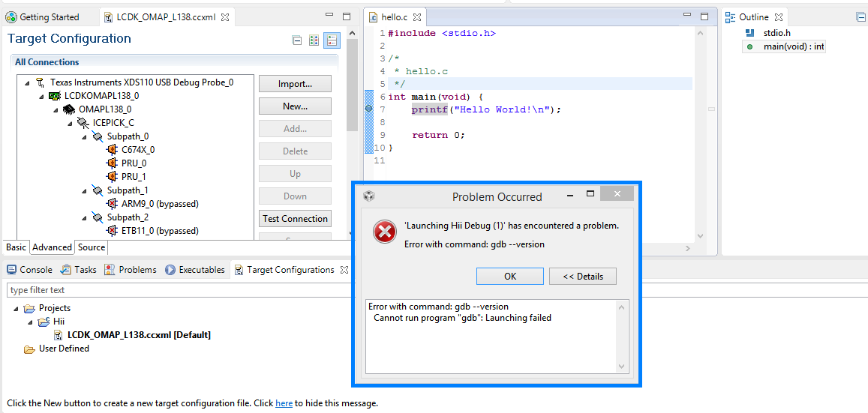Image resolution: width=868 pixels, height=413 pixels.
Task: Collapse the ICEPICK_C router node
Action: (x=69, y=123)
